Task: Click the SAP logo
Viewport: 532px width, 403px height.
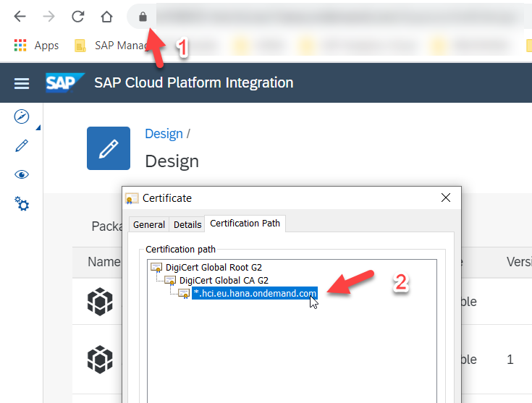Action: [64, 82]
